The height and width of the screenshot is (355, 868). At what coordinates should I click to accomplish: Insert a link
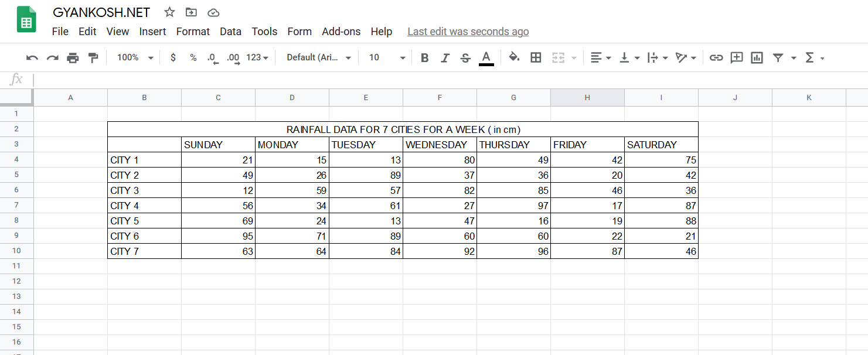point(716,57)
